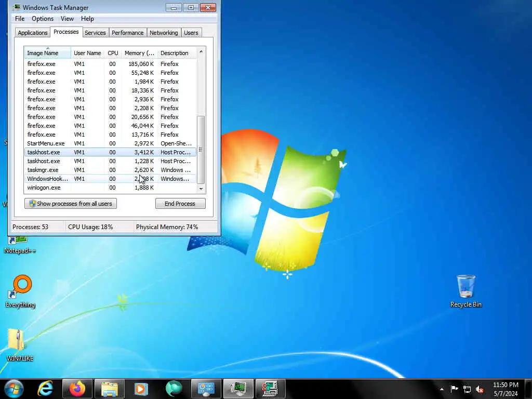Screen dimensions: 532x399
Task: Open the control panel taskbar icon
Action: click(x=206, y=389)
